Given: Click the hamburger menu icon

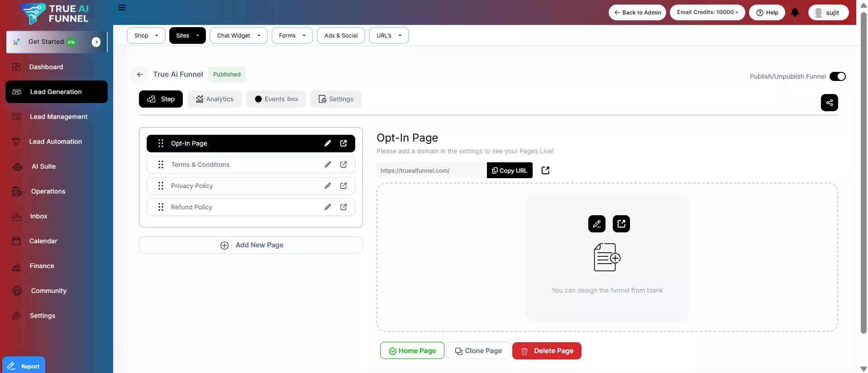Looking at the screenshot, I should click(122, 8).
